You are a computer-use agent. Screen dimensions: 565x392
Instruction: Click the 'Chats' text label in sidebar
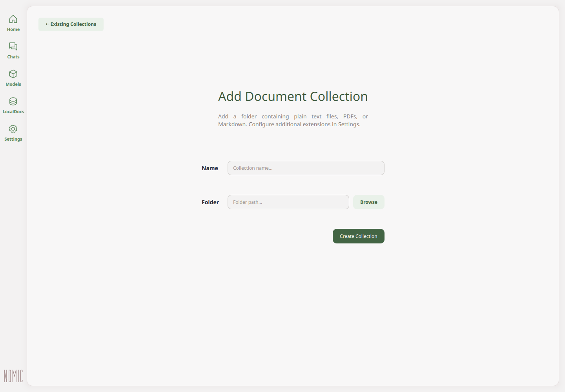pyautogui.click(x=13, y=57)
